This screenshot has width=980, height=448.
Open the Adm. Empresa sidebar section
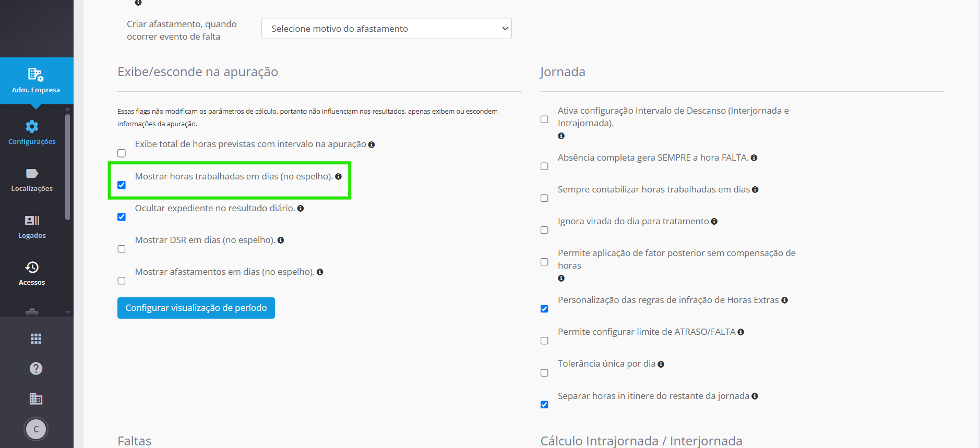click(x=37, y=81)
